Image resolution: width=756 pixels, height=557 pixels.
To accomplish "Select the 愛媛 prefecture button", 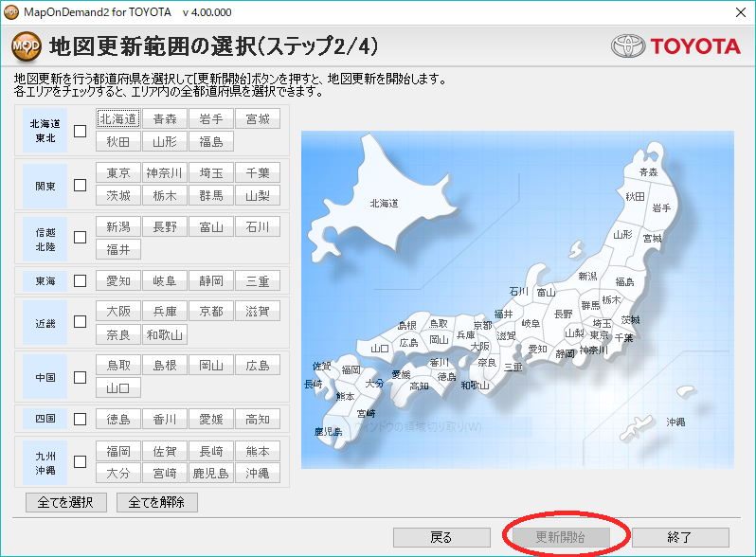I will (211, 419).
